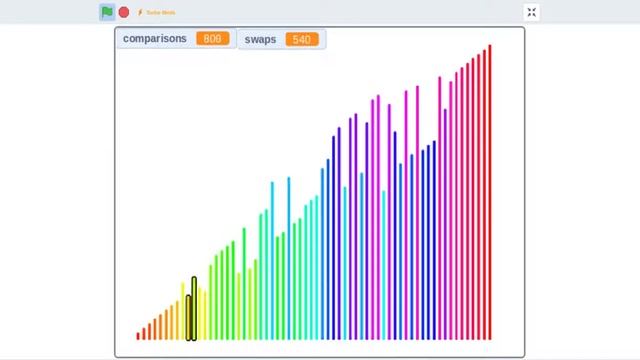Click the Turbo Mode indicator label

157,13
